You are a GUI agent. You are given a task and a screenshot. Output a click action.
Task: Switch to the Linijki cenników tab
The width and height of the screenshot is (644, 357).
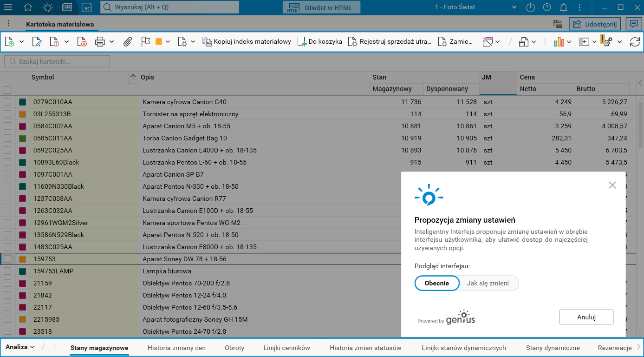(286, 348)
